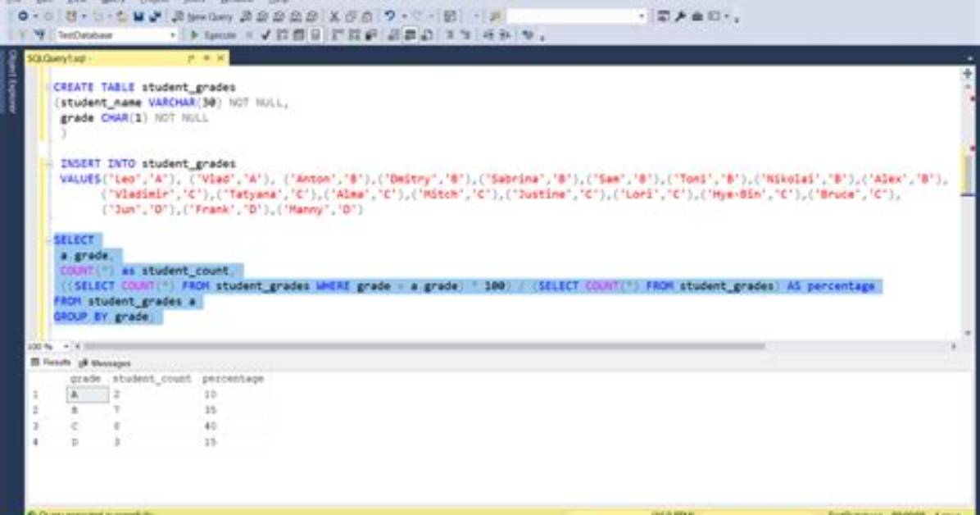Click the Save All icon
The width and height of the screenshot is (980, 515).
[x=154, y=16]
